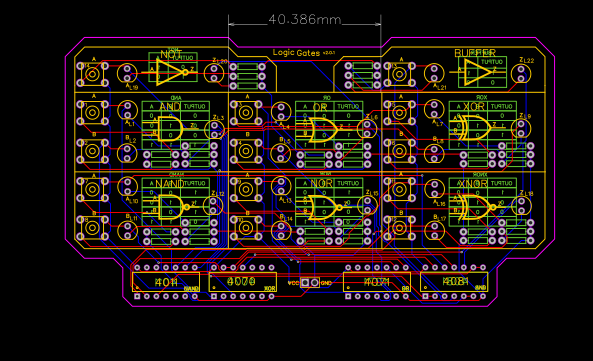Select the AND gate symbol
This screenshot has width=593, height=361.
[170, 129]
